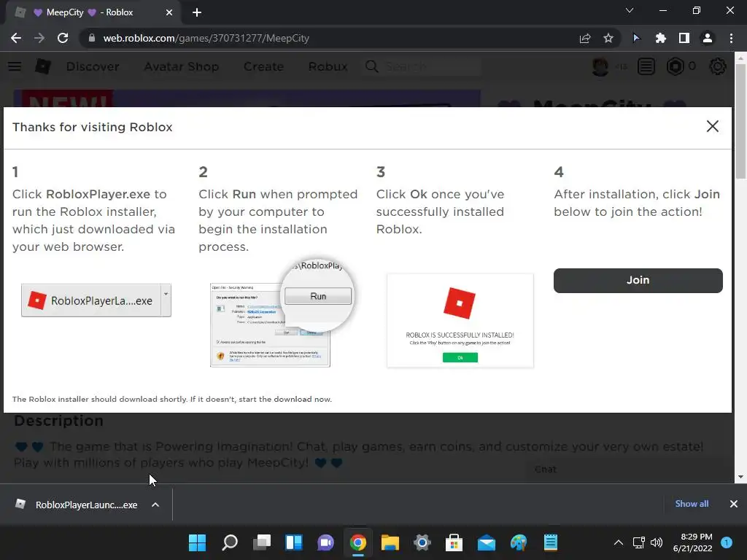Viewport: 747px width, 560px height.
Task: Open Windows taskbar search
Action: (230, 542)
